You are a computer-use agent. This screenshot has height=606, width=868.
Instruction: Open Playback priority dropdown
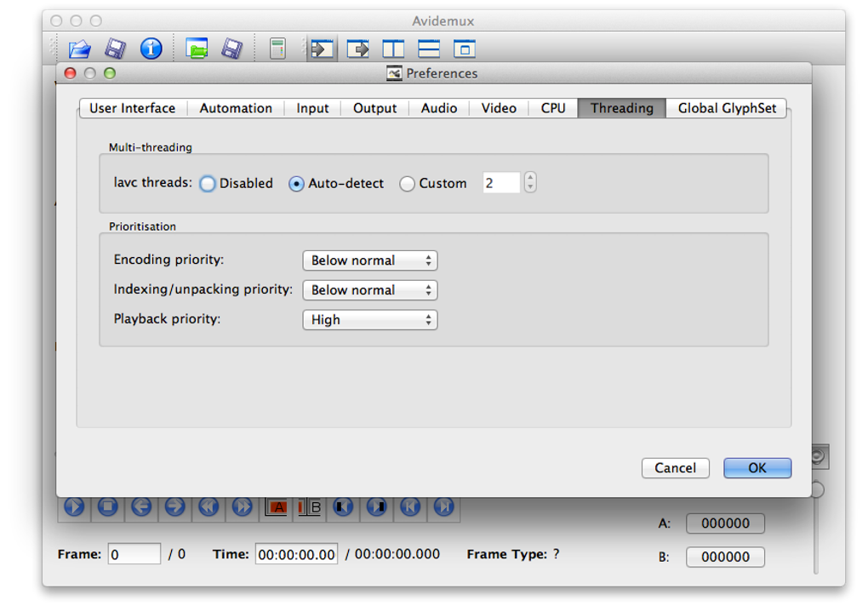click(370, 320)
